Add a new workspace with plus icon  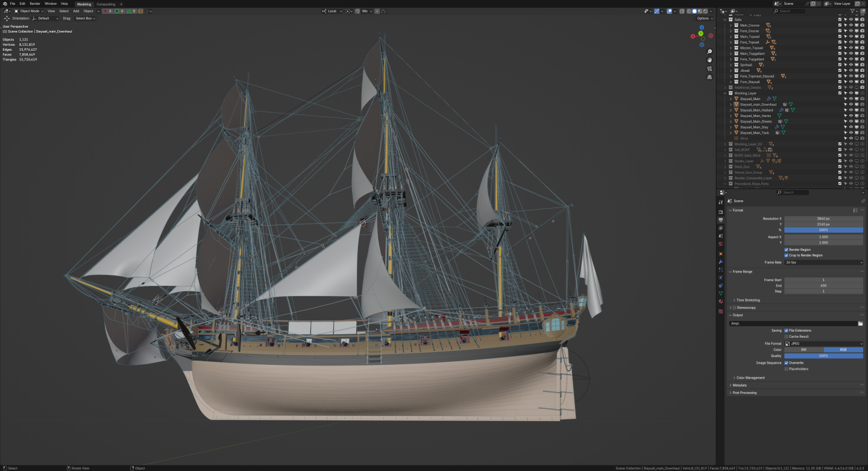(x=121, y=4)
